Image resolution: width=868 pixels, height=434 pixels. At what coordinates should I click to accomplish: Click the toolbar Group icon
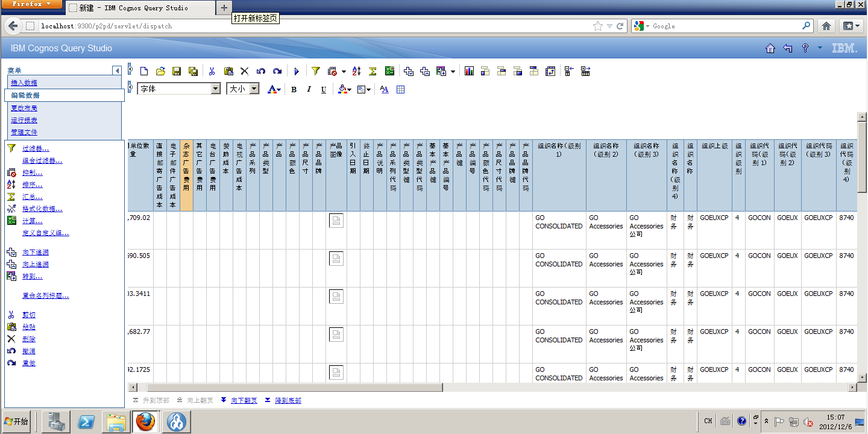[x=485, y=71]
